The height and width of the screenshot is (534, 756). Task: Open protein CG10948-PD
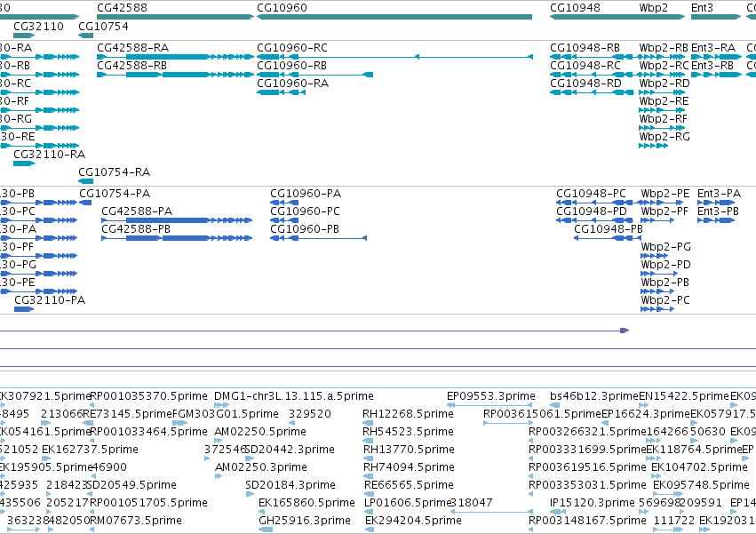click(592, 211)
